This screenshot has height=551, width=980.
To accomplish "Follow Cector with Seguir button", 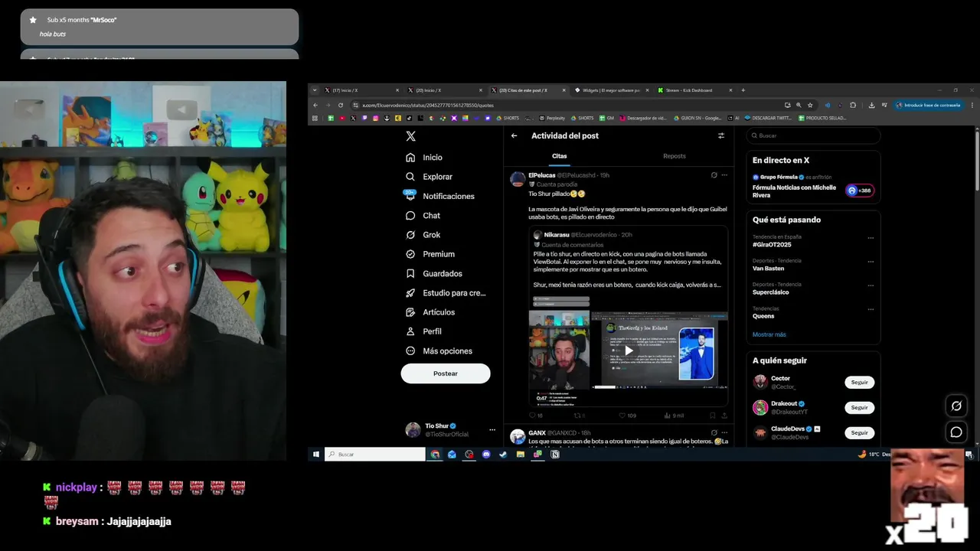I will coord(860,382).
